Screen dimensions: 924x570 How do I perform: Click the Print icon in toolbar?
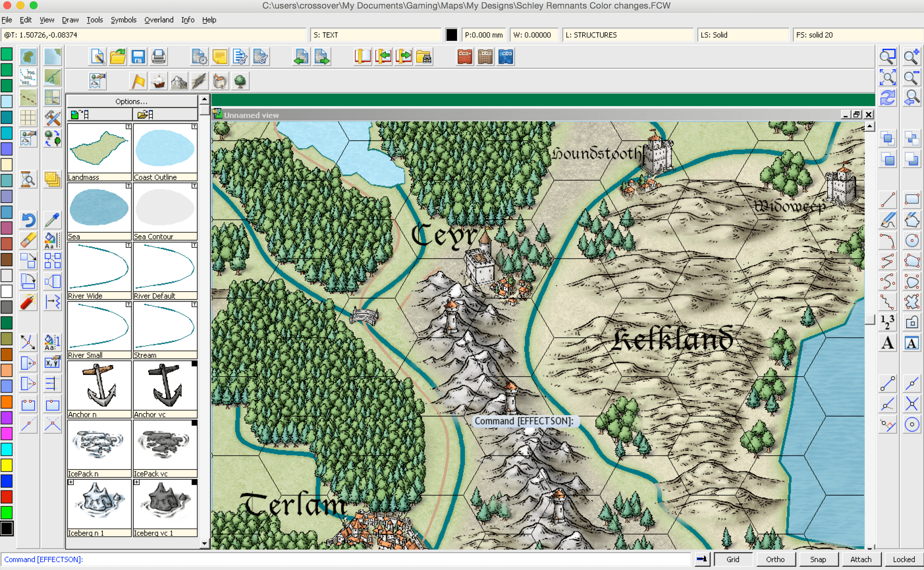click(159, 57)
